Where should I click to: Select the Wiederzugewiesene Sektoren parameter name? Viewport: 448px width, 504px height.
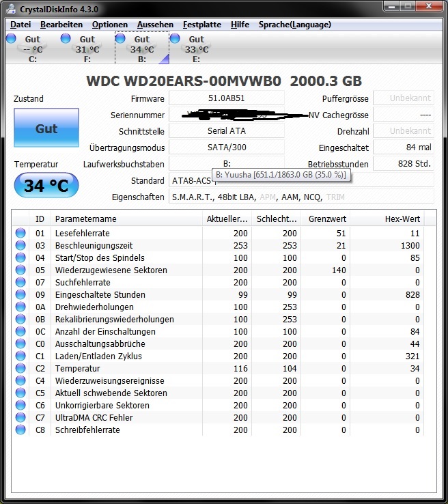click(111, 270)
